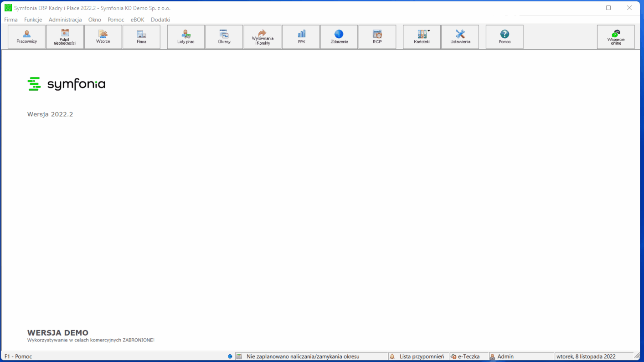Click the blue circle status bar icon
The height and width of the screenshot is (362, 644).
point(230,357)
